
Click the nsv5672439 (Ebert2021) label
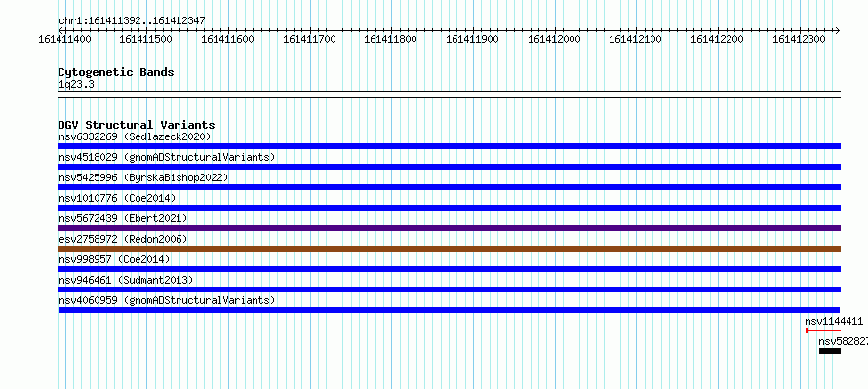(x=123, y=218)
